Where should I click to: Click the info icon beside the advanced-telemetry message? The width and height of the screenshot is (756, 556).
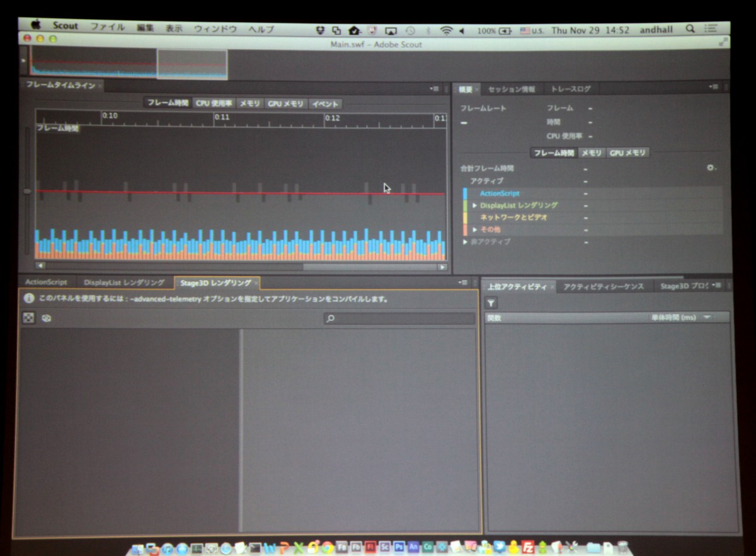click(x=29, y=299)
